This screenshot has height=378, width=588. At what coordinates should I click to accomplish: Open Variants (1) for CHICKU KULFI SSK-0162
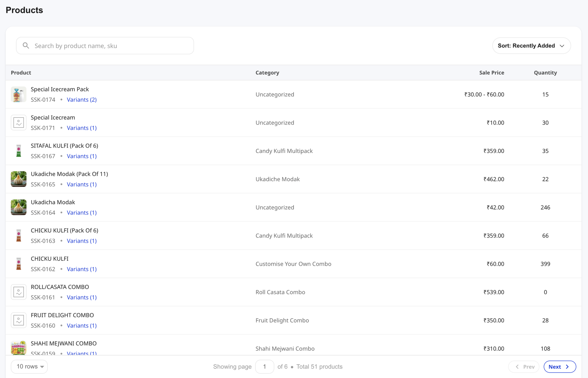pos(82,269)
